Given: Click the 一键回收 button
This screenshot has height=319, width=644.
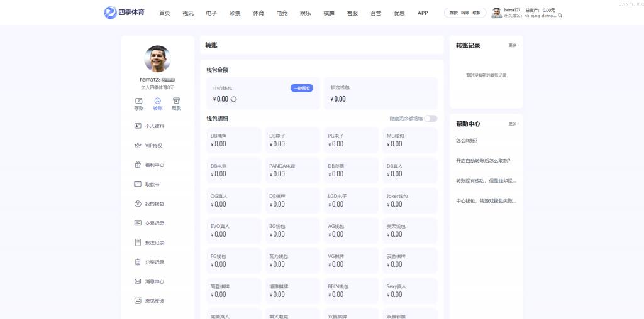Looking at the screenshot, I should click(x=301, y=89).
